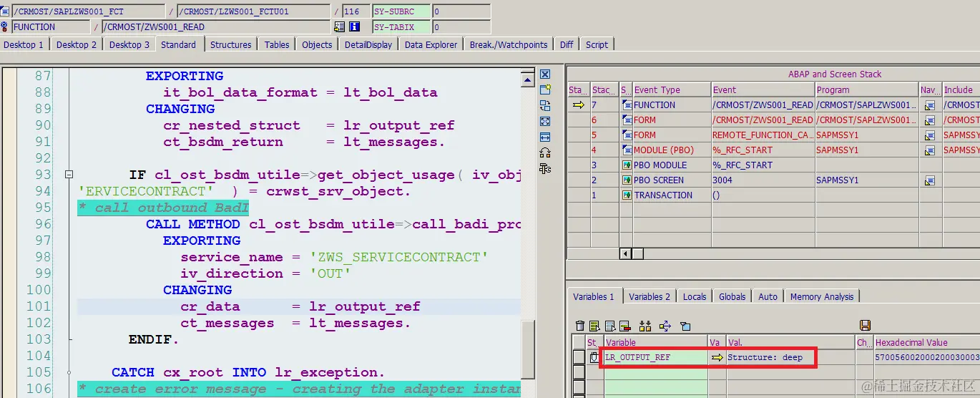This screenshot has height=398, width=980.
Task: Click the filter-like icon in Variables toolbar
Action: 685,326
